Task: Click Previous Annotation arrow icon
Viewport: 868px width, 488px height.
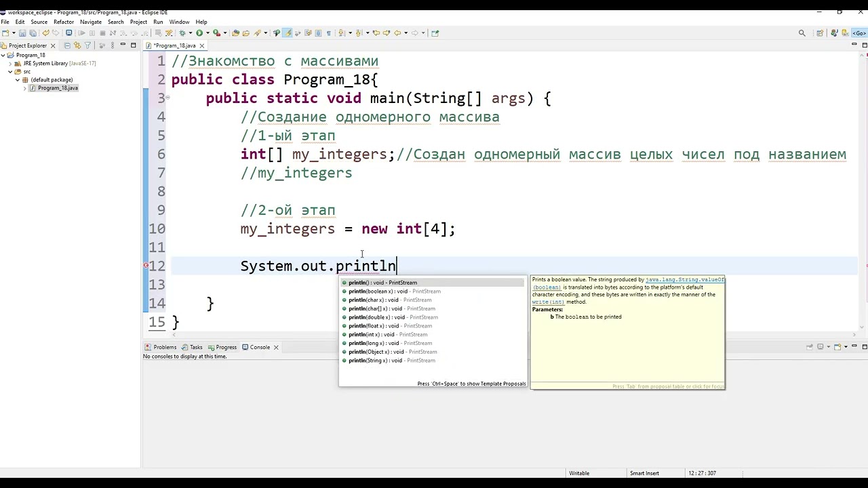Action: pyautogui.click(x=359, y=33)
